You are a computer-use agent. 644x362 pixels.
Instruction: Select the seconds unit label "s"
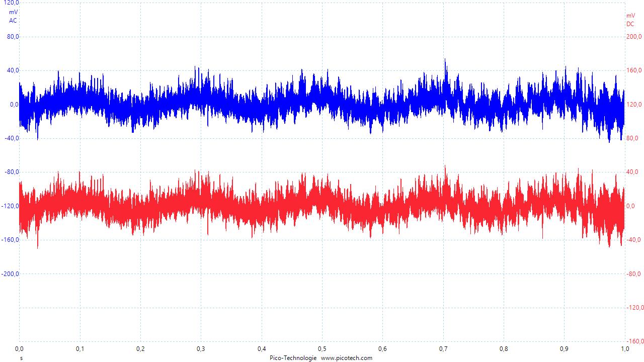coord(21,358)
